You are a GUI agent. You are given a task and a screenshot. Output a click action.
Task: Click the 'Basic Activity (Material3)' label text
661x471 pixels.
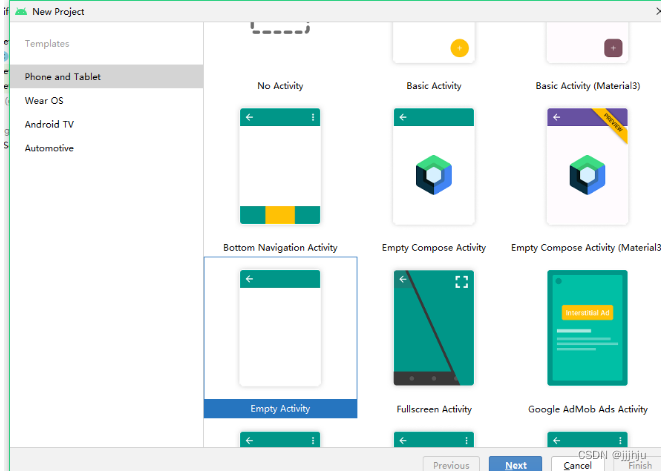[x=588, y=86]
